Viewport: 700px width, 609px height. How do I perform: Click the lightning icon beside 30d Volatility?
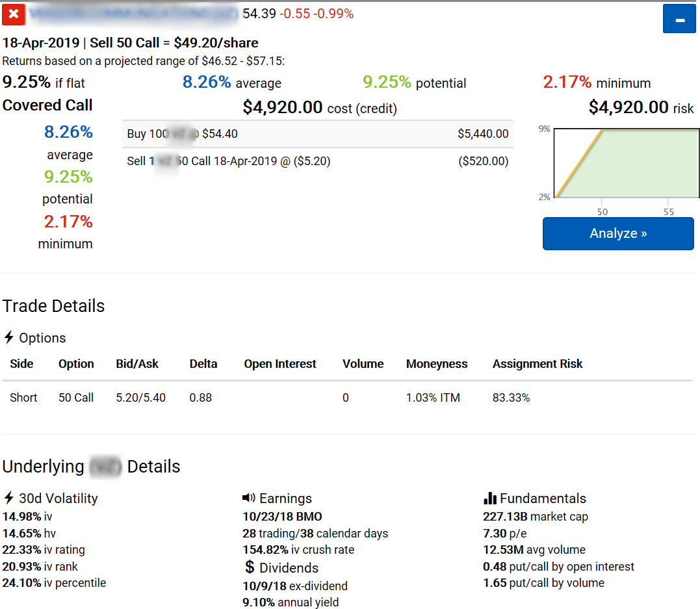tap(9, 498)
